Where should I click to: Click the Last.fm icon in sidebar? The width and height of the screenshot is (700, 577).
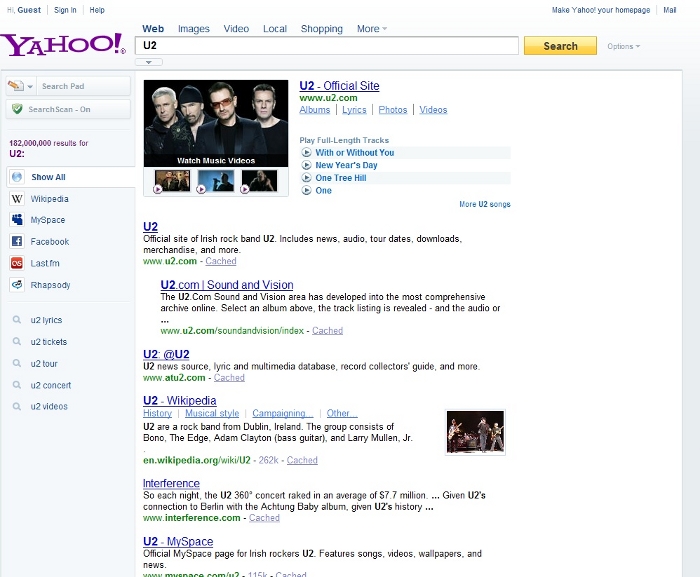click(17, 263)
